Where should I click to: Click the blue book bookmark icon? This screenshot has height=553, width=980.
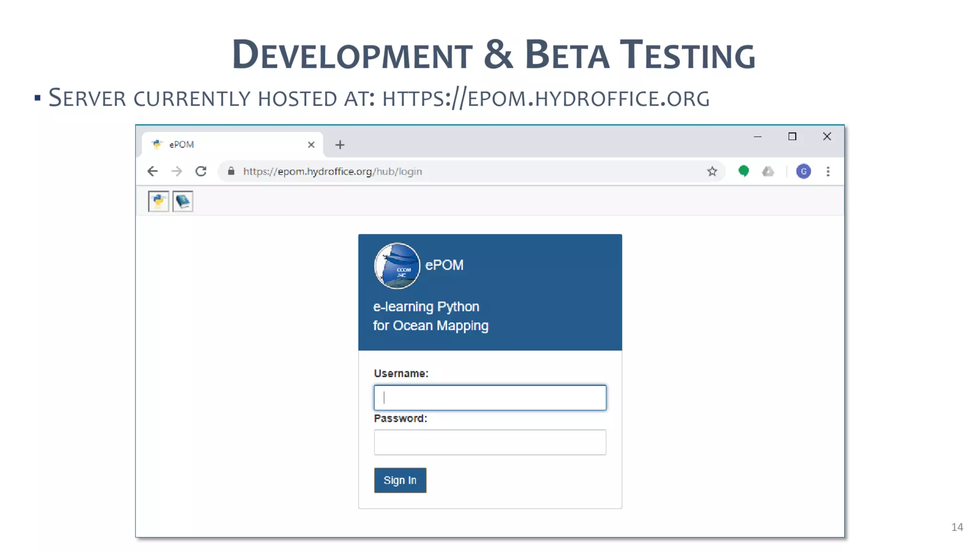click(183, 201)
